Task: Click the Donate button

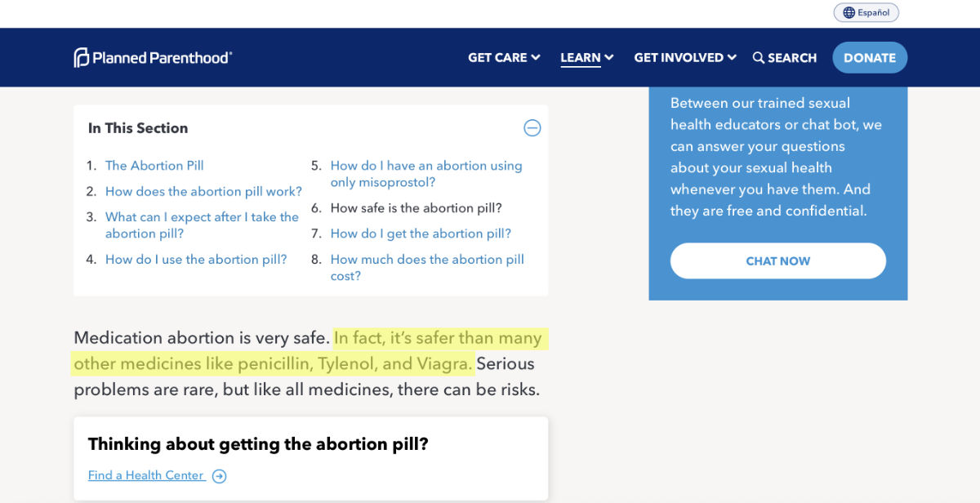Action: tap(870, 57)
